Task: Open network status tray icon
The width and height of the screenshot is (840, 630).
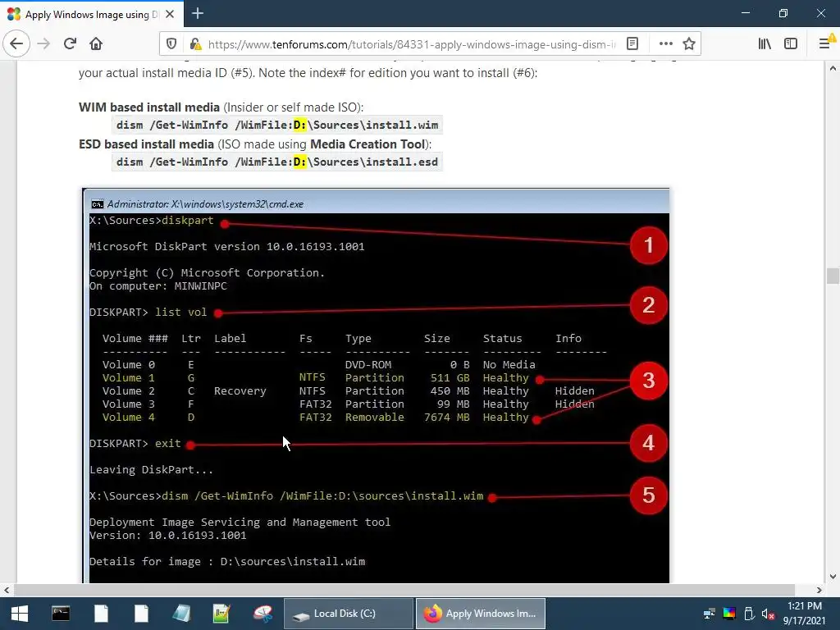Action: pyautogui.click(x=710, y=614)
